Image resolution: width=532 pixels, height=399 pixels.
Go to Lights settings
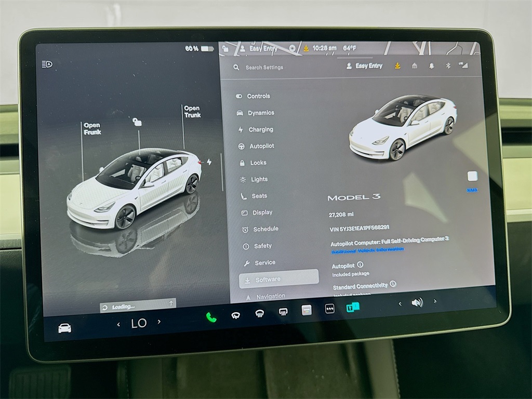pos(254,179)
